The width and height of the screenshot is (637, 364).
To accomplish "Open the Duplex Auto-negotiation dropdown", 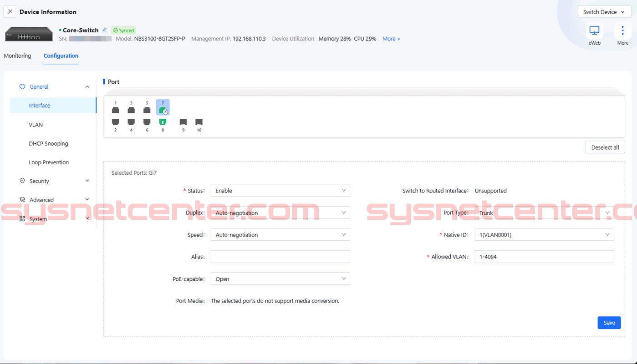I will pyautogui.click(x=280, y=212).
